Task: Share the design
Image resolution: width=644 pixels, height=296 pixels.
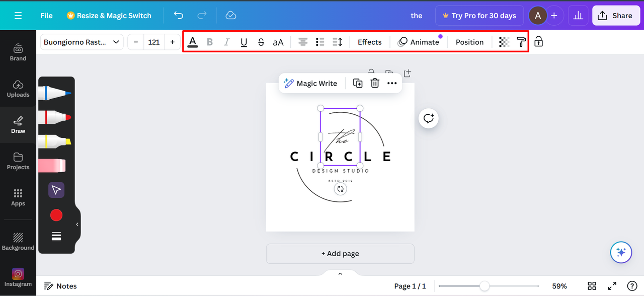Action: pos(615,16)
